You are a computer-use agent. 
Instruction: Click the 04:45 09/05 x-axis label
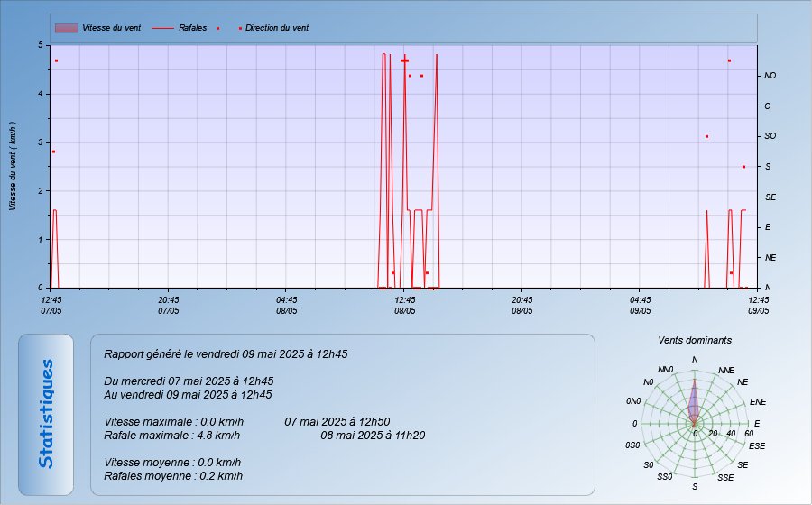point(640,306)
